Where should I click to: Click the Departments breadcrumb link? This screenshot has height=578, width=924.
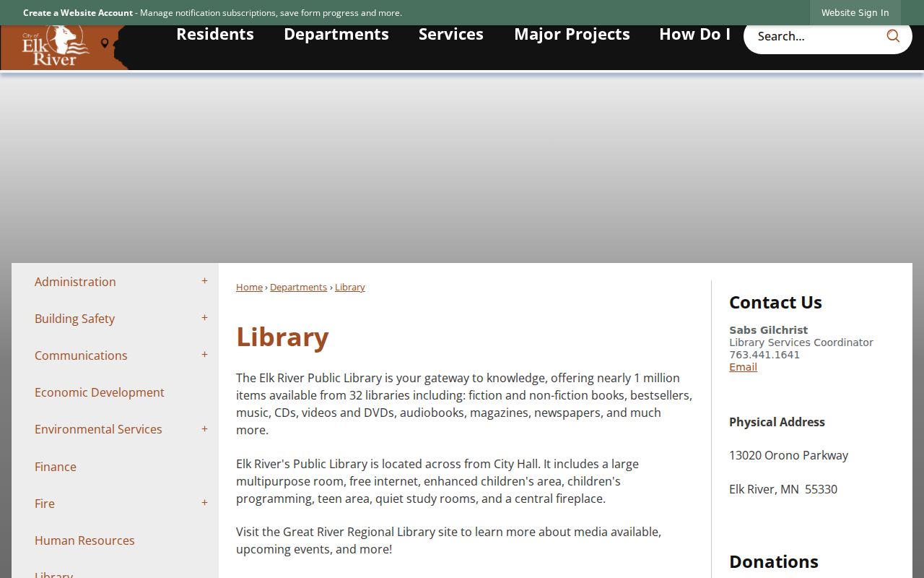pos(298,287)
